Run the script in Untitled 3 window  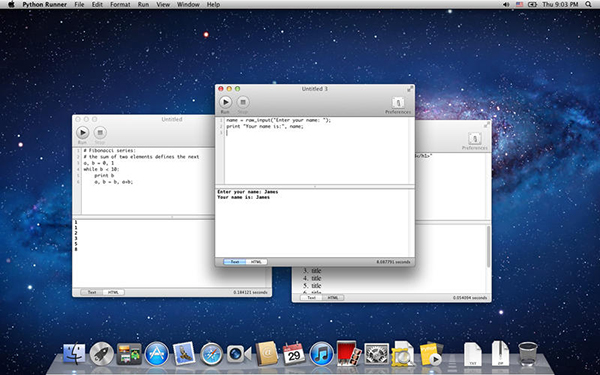point(225,102)
